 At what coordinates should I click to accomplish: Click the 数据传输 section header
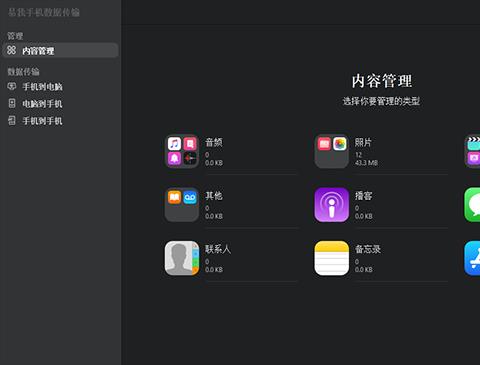(x=23, y=71)
